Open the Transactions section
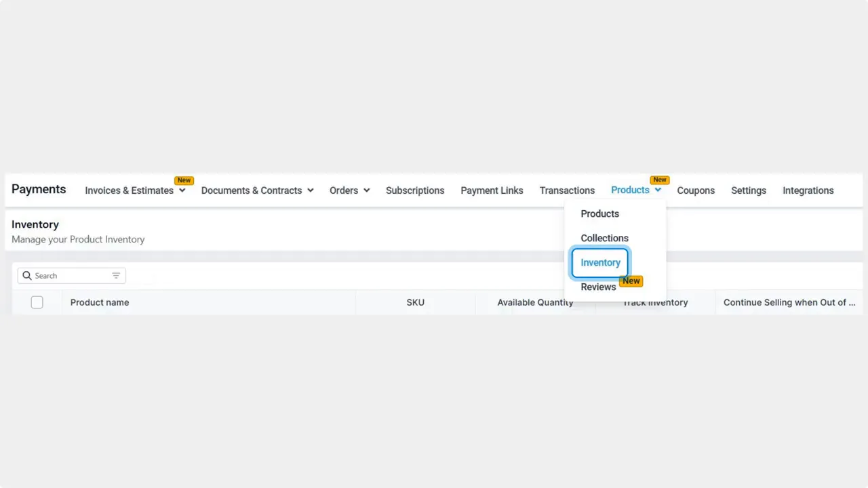868x488 pixels. tap(567, 190)
